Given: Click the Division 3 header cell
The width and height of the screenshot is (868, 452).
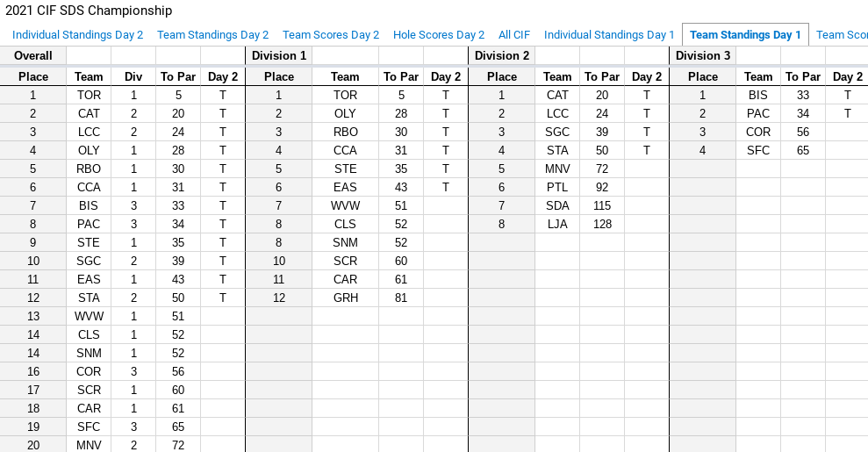Looking at the screenshot, I should point(703,55).
